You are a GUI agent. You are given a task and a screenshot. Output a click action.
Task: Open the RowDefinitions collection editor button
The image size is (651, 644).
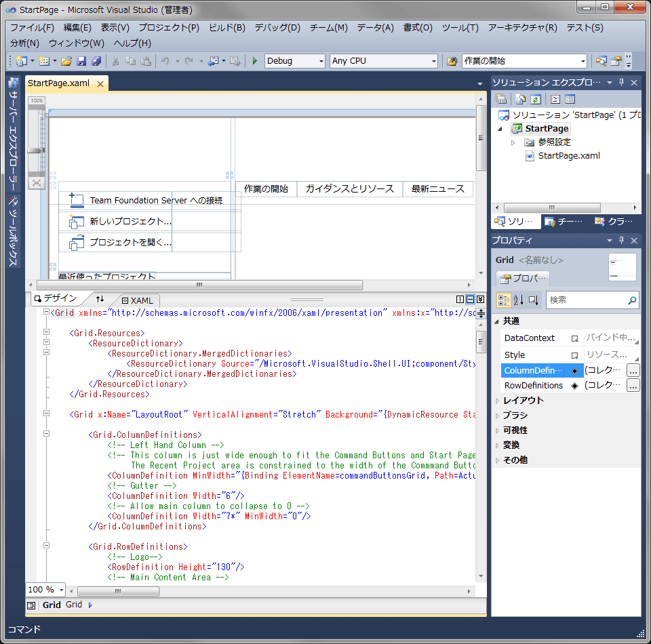[633, 386]
